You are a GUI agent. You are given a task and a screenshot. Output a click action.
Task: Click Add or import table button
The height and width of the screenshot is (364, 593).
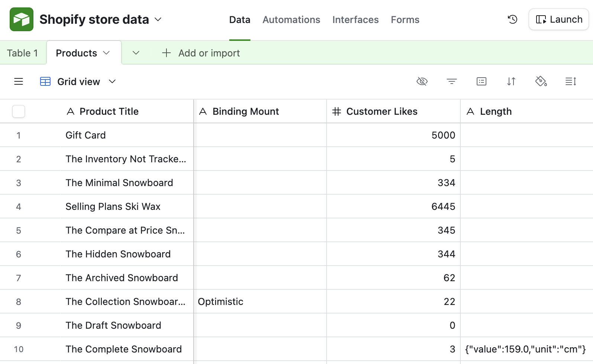(x=201, y=53)
